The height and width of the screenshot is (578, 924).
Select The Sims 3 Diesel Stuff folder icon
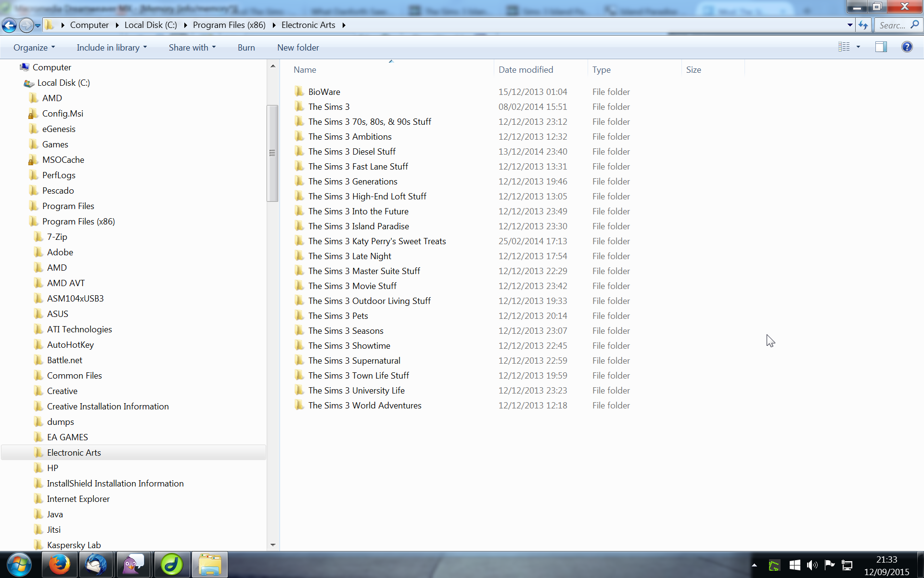(299, 151)
